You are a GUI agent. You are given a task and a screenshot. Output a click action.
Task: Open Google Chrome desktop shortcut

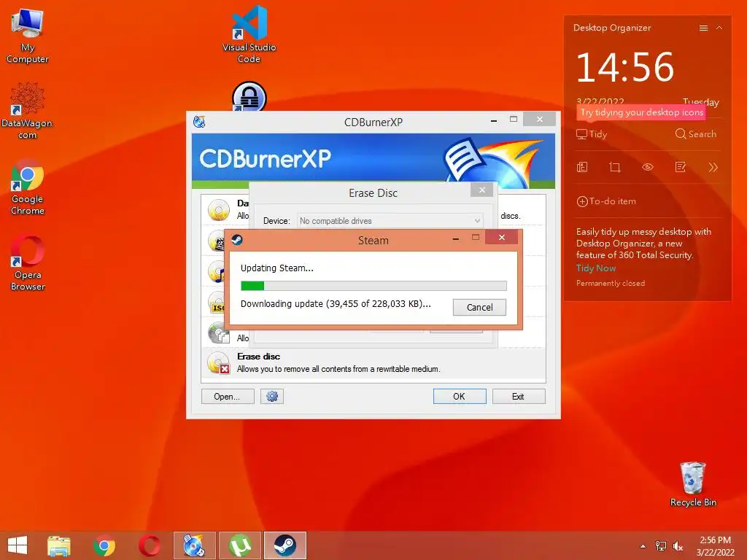coord(28,187)
